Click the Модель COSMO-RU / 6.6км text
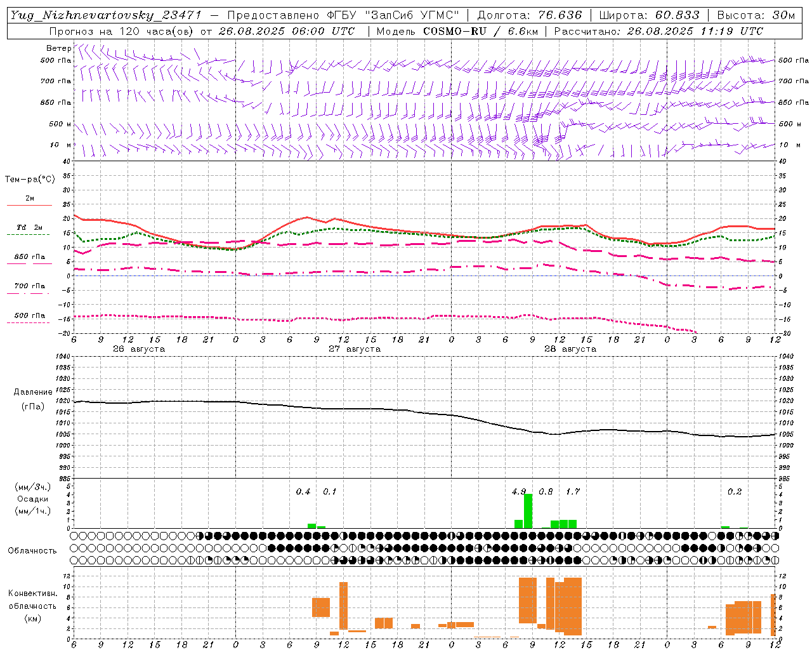The width and height of the screenshot is (812, 650). coord(456,31)
